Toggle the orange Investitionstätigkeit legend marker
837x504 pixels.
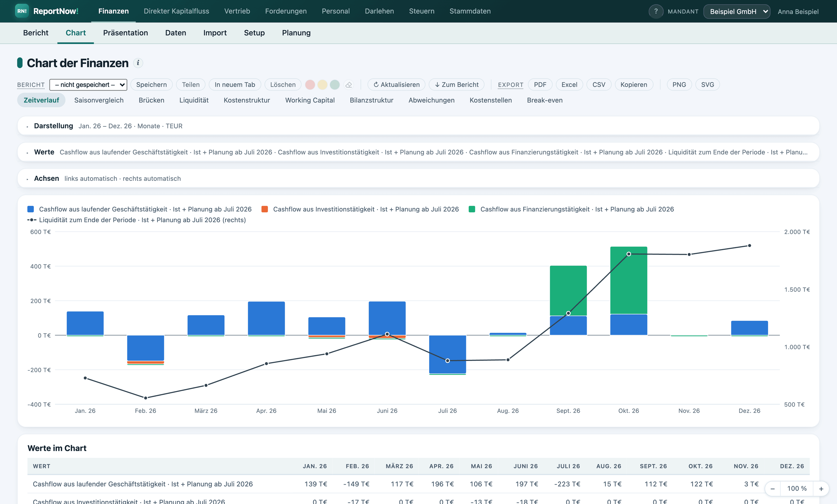click(x=265, y=209)
